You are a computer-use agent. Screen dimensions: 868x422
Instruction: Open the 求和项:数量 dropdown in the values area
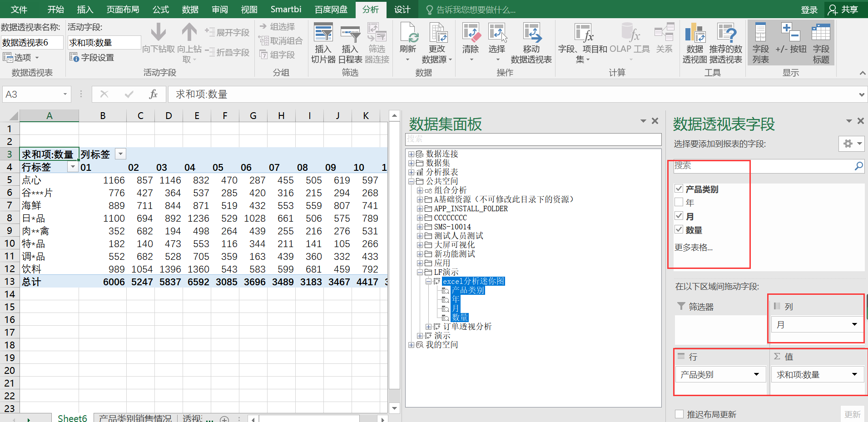854,374
